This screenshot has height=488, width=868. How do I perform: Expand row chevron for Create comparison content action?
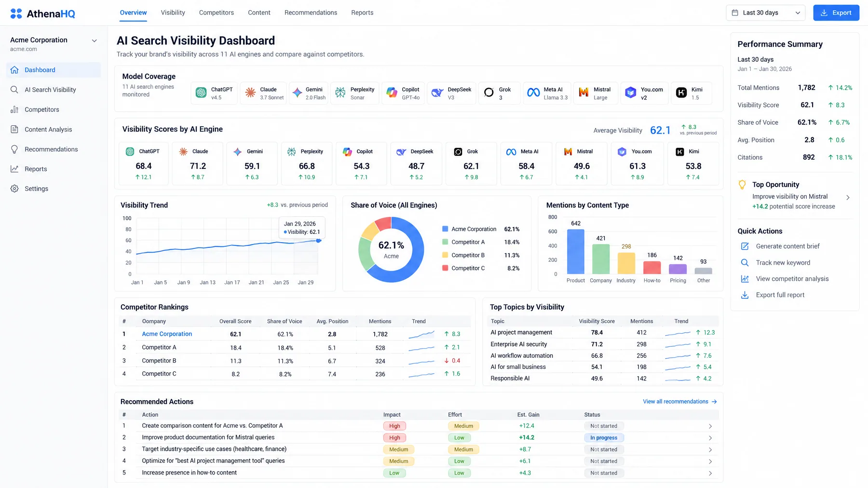[x=710, y=426]
